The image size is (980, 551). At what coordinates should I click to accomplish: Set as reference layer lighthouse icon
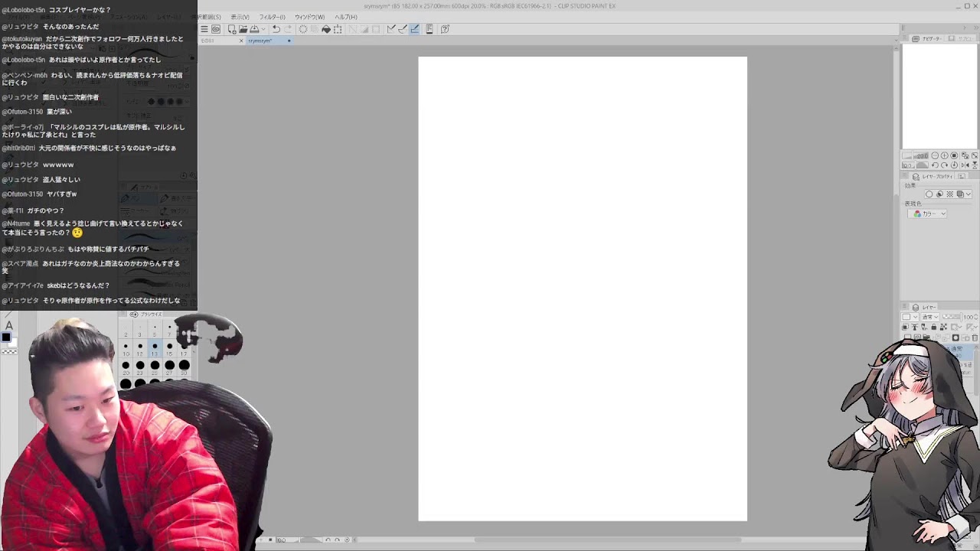[x=914, y=327]
